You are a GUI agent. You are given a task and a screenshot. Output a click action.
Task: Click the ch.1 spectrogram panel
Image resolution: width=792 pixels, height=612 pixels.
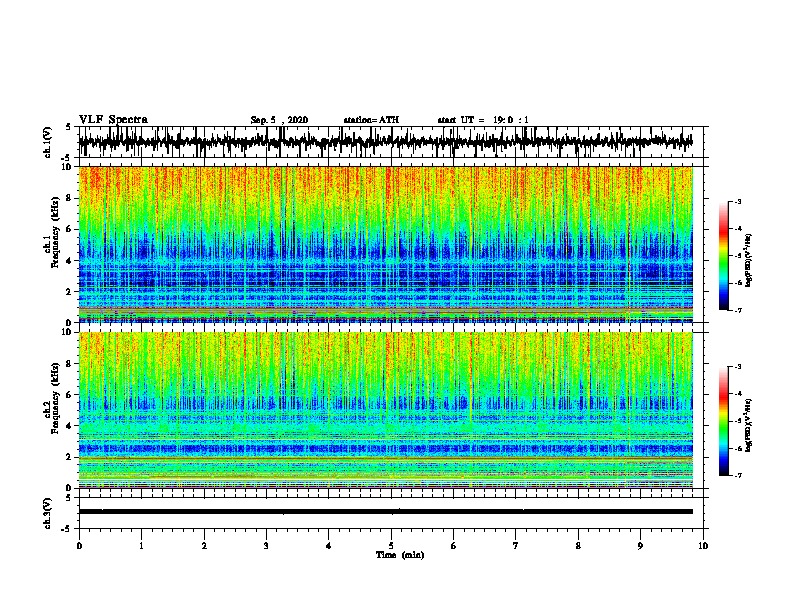[385, 244]
